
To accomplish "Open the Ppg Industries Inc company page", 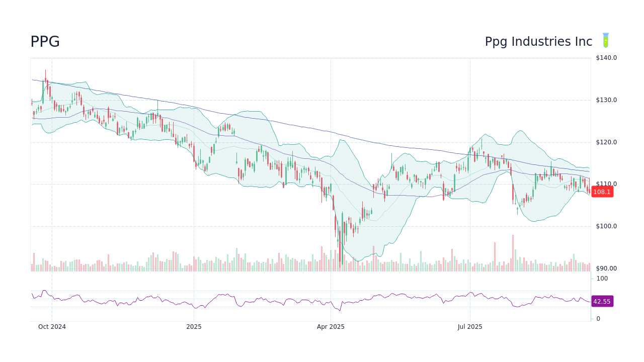I will 538,42.
